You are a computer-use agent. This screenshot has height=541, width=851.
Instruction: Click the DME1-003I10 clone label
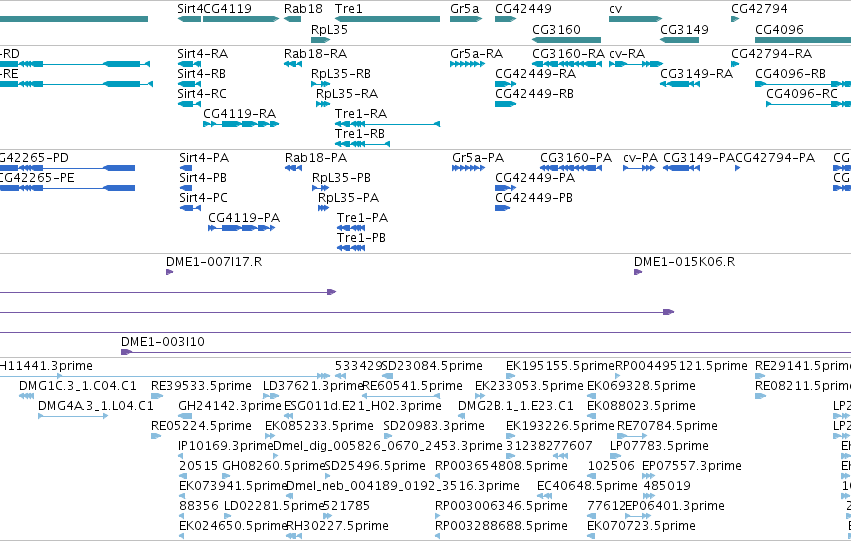click(x=163, y=342)
